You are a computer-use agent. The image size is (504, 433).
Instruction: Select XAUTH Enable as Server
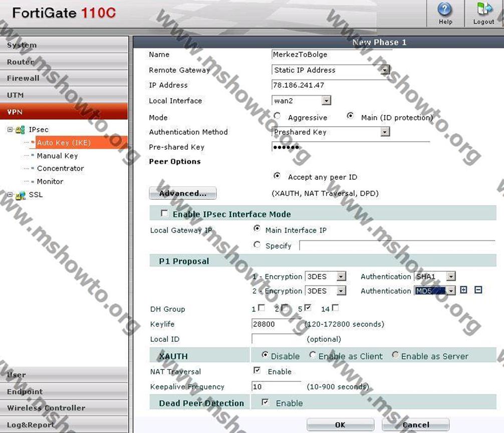(395, 354)
